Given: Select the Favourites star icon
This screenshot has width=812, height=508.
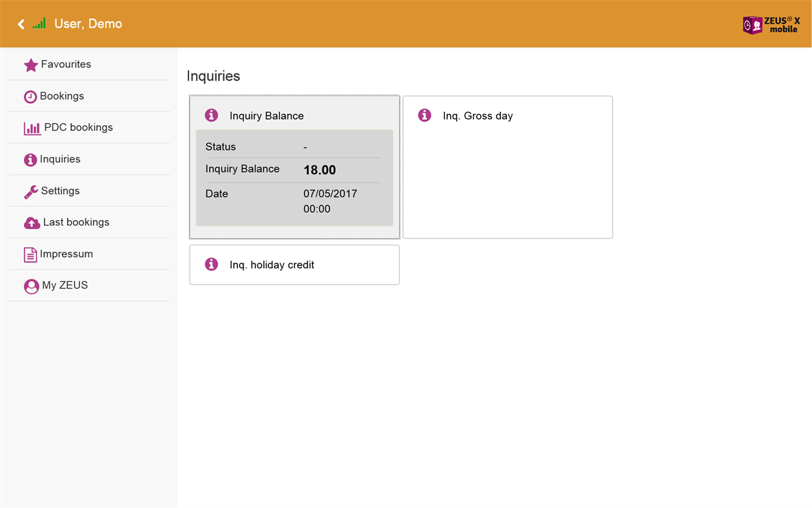Looking at the screenshot, I should [30, 64].
